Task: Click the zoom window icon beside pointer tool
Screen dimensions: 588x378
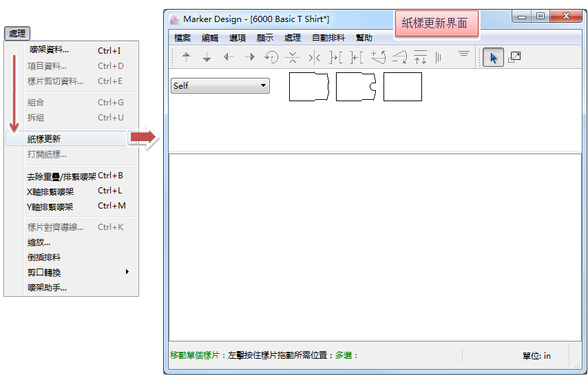Action: tap(514, 58)
